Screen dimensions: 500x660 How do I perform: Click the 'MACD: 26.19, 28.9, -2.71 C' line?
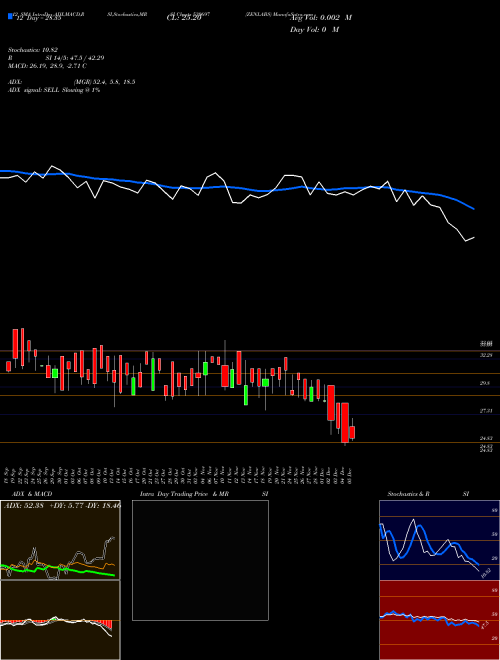(x=47, y=66)
